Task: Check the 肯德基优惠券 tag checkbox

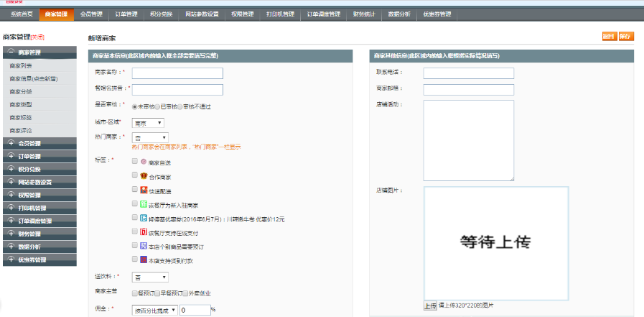Action: [135, 217]
